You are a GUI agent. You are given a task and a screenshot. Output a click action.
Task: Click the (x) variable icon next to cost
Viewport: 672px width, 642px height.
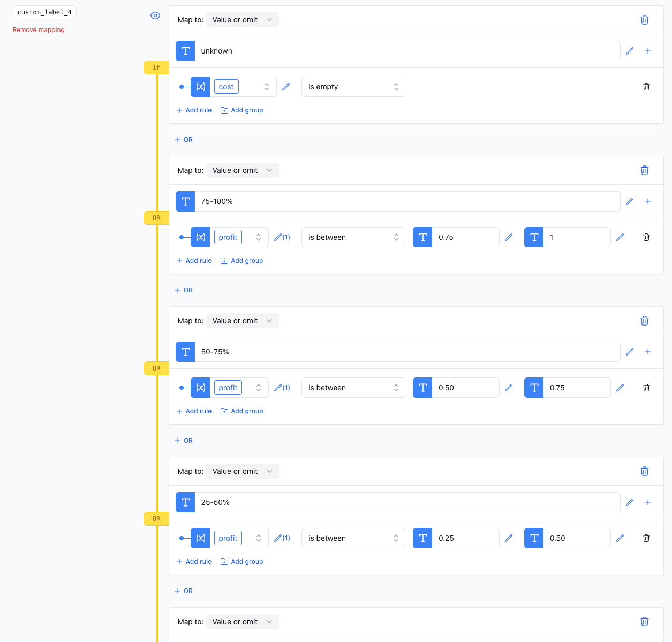point(200,86)
